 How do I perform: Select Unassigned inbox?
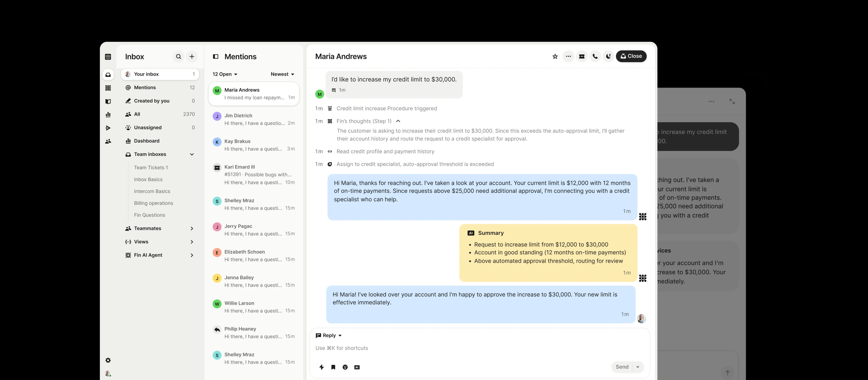[x=160, y=127]
